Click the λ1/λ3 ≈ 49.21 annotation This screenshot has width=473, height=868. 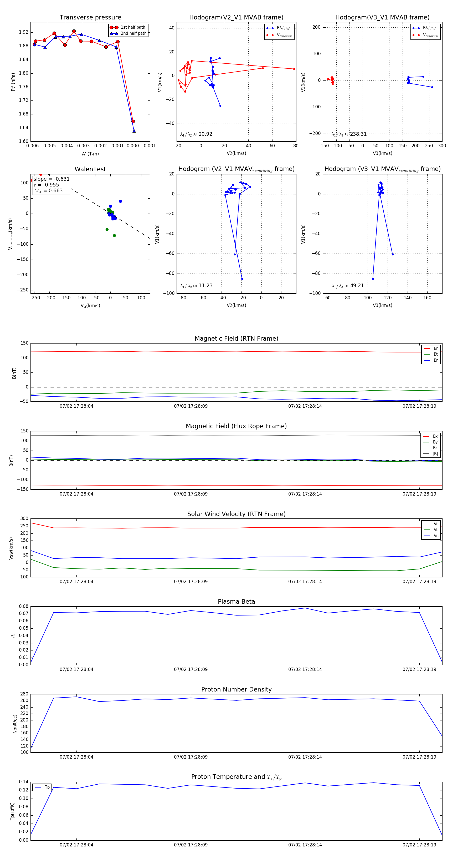pos(347,286)
